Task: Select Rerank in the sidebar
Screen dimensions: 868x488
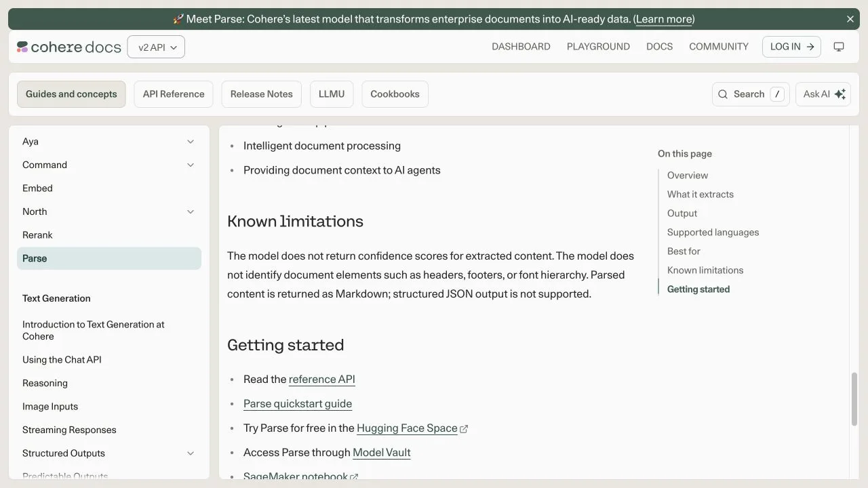Action: pyautogui.click(x=109, y=235)
